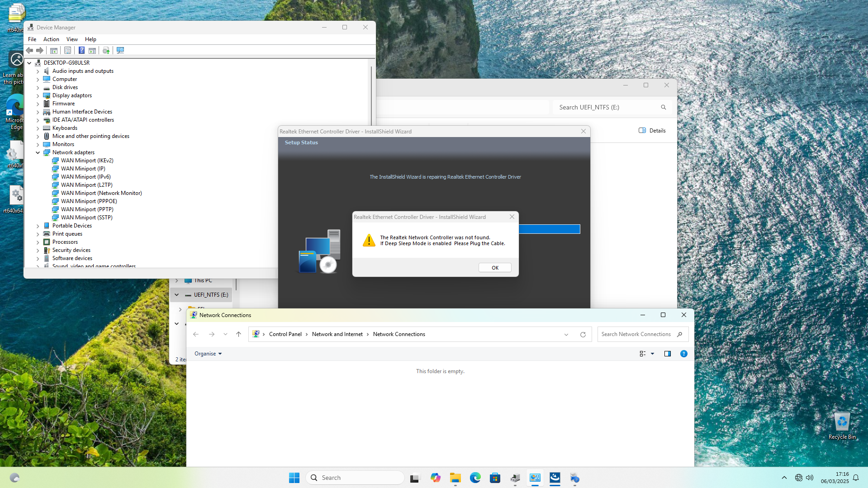Toggle preview pane in Network Connections
This screenshot has height=488, width=868.
click(x=667, y=354)
